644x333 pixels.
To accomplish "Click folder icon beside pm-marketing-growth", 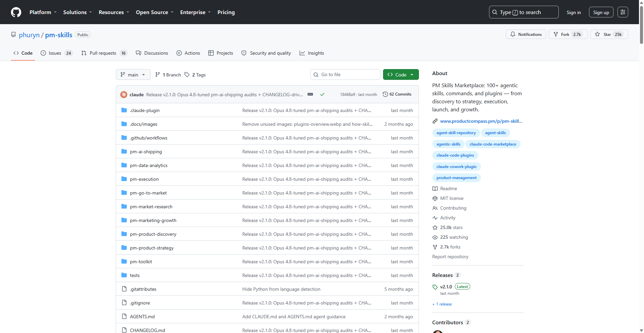I will [x=124, y=220].
